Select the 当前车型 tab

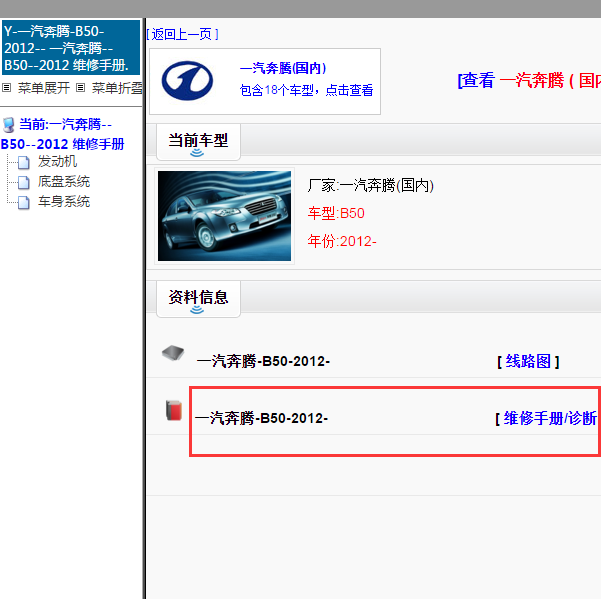(x=198, y=141)
